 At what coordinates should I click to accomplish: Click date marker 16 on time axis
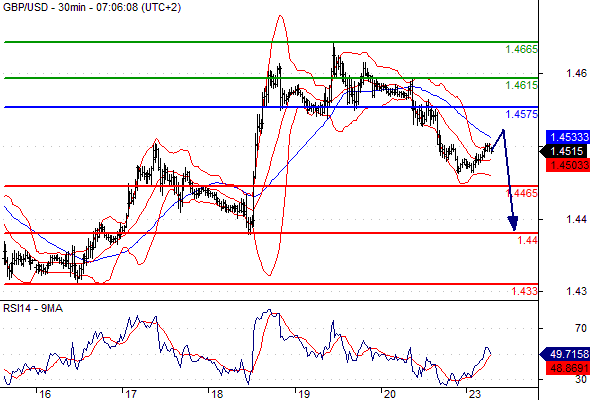45,394
